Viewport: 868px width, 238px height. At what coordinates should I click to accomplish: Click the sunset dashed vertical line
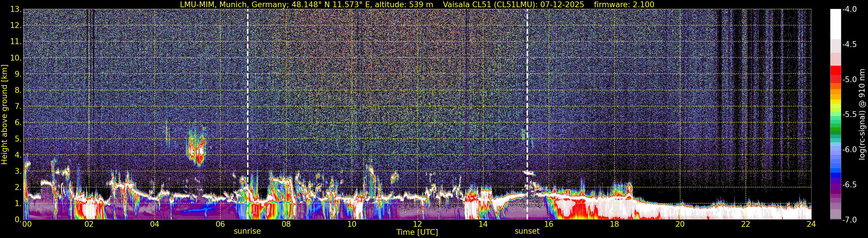point(527,114)
